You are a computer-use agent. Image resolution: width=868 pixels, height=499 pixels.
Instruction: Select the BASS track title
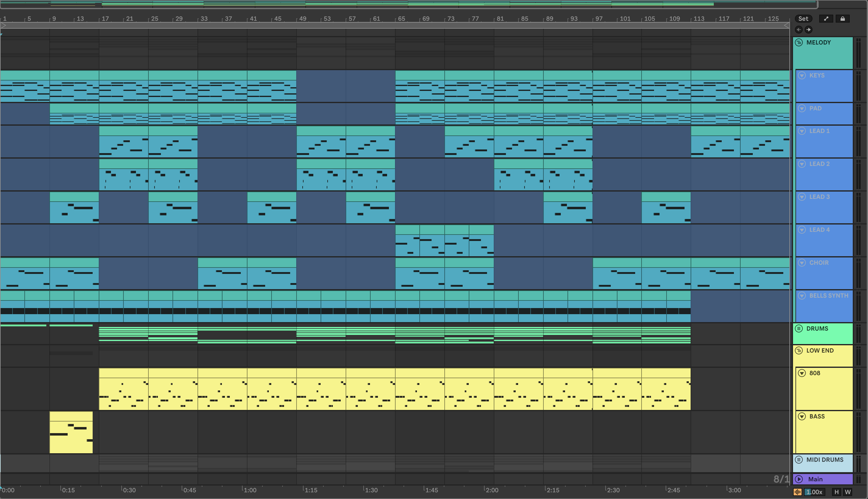pyautogui.click(x=816, y=416)
